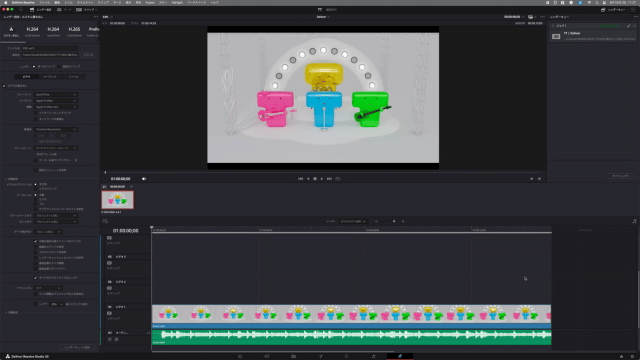Open the Color page
The height and width of the screenshot is (360, 640).
[x=347, y=356]
